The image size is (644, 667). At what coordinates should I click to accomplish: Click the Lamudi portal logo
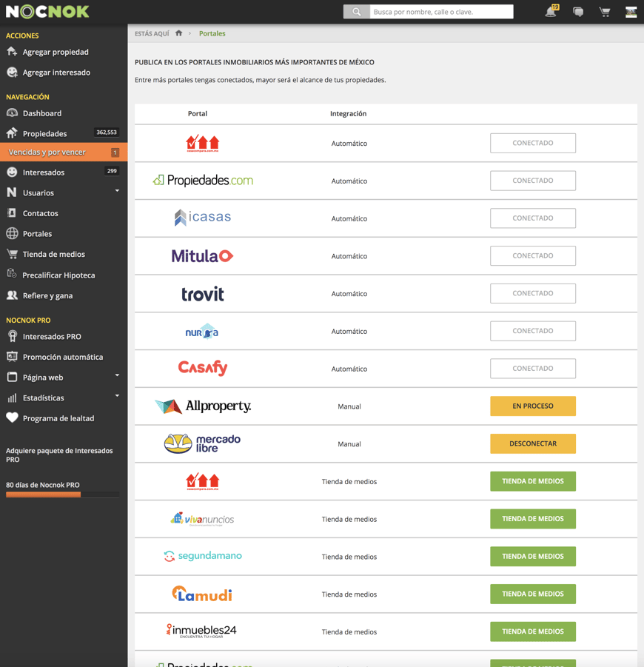click(202, 594)
